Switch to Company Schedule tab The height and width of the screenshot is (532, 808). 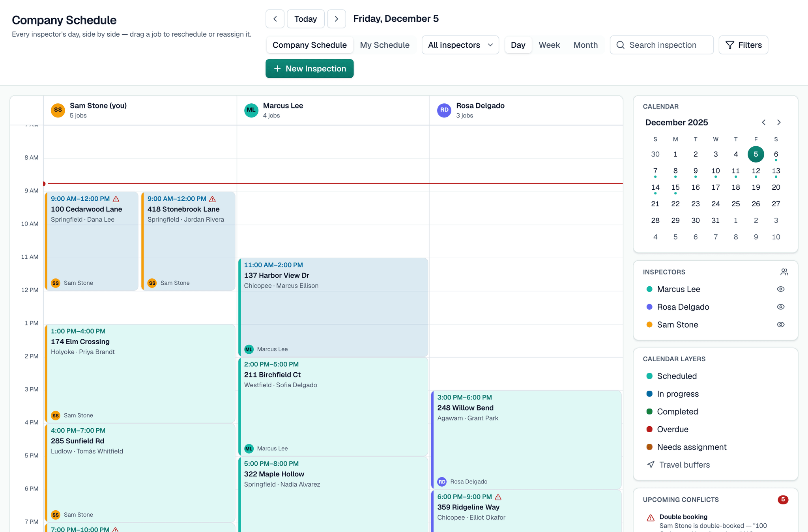coord(310,45)
